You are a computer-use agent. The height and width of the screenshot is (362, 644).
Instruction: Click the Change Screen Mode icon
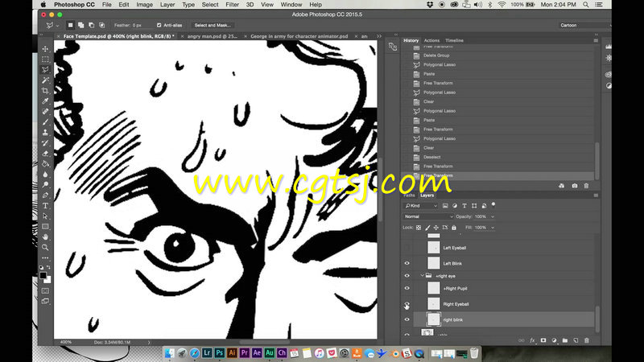[x=45, y=301]
